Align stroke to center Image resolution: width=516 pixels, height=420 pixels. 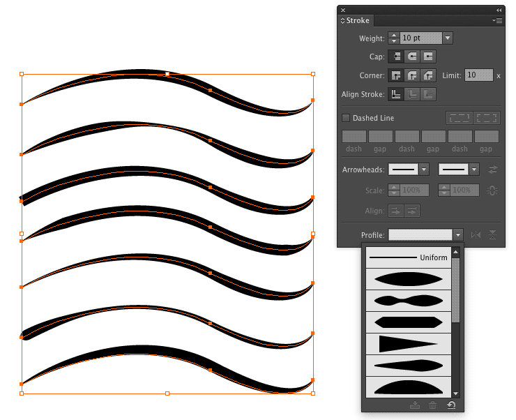pyautogui.click(x=396, y=94)
